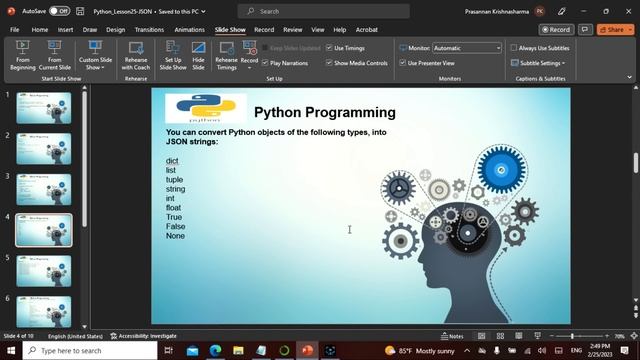This screenshot has height=360, width=640.
Task: Click the slide title Python Programming
Action: (324, 112)
